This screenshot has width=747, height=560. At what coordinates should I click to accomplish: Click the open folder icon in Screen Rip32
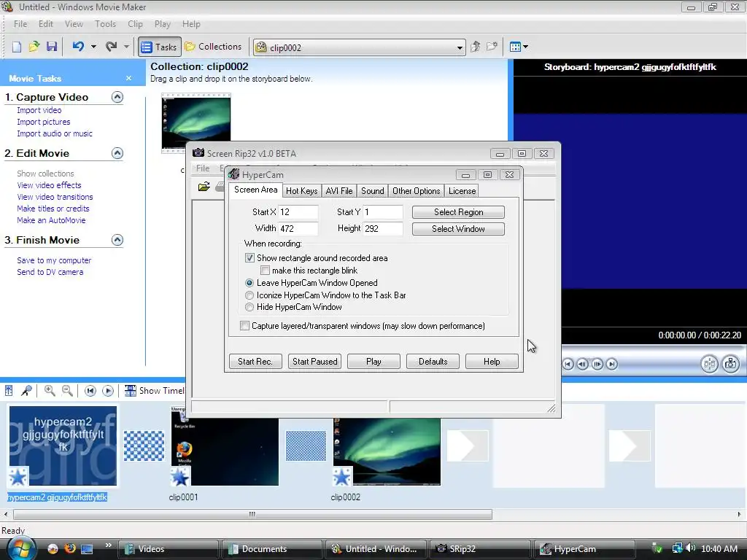point(204,187)
